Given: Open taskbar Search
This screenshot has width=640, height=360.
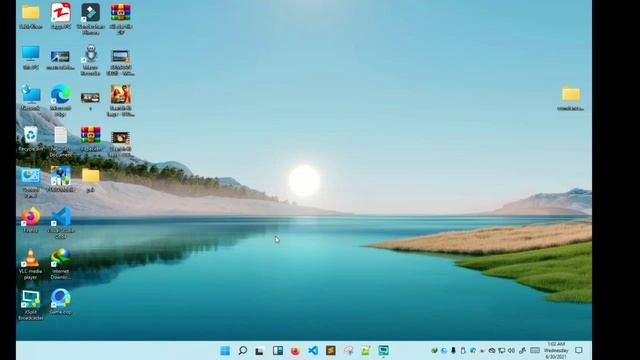Looking at the screenshot, I should [242, 351].
